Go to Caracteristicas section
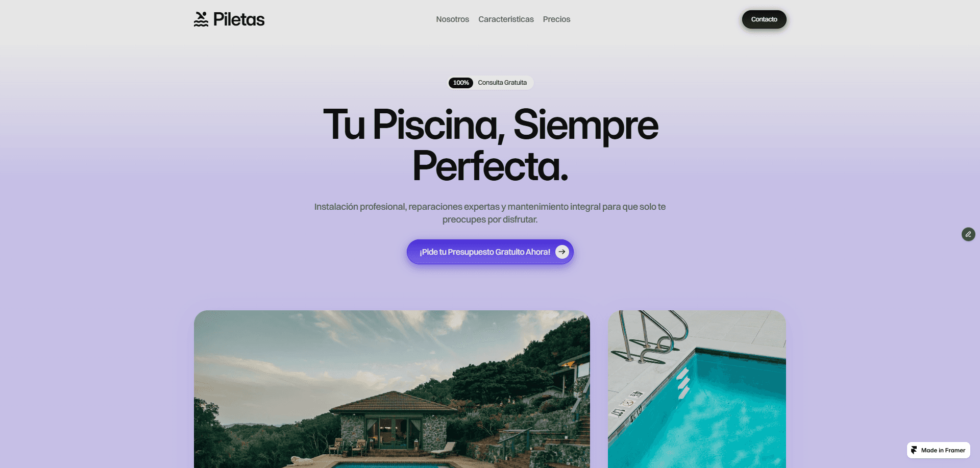This screenshot has height=468, width=980. coord(506,19)
